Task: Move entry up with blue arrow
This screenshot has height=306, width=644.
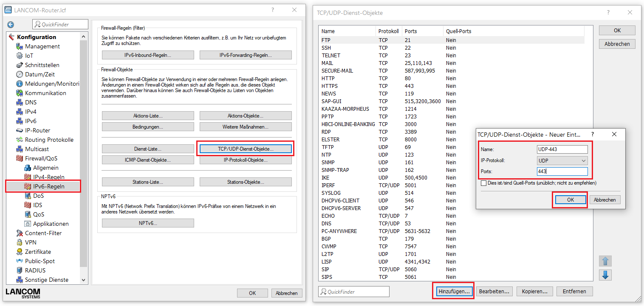Action: click(x=605, y=261)
